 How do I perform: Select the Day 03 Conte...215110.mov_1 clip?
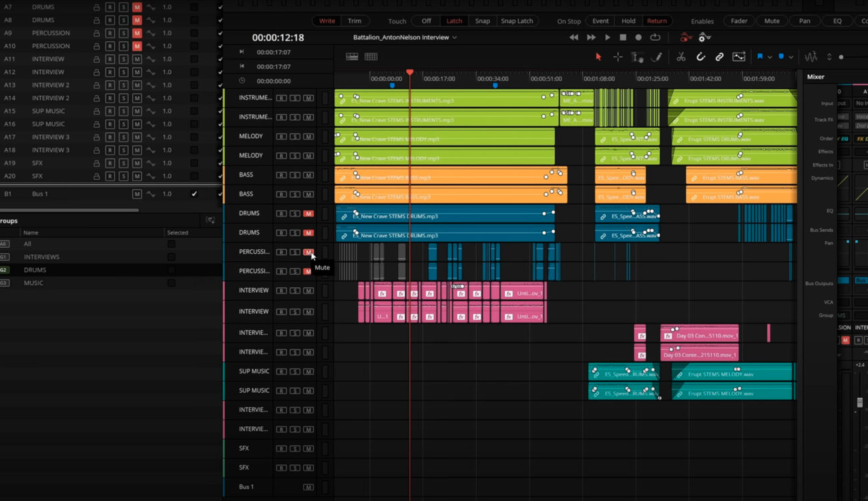coord(700,353)
